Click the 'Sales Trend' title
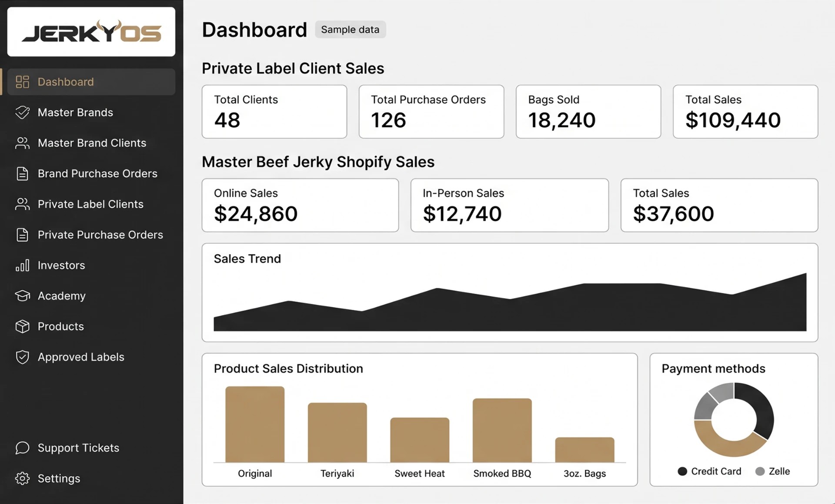The height and width of the screenshot is (504, 835). point(247,259)
